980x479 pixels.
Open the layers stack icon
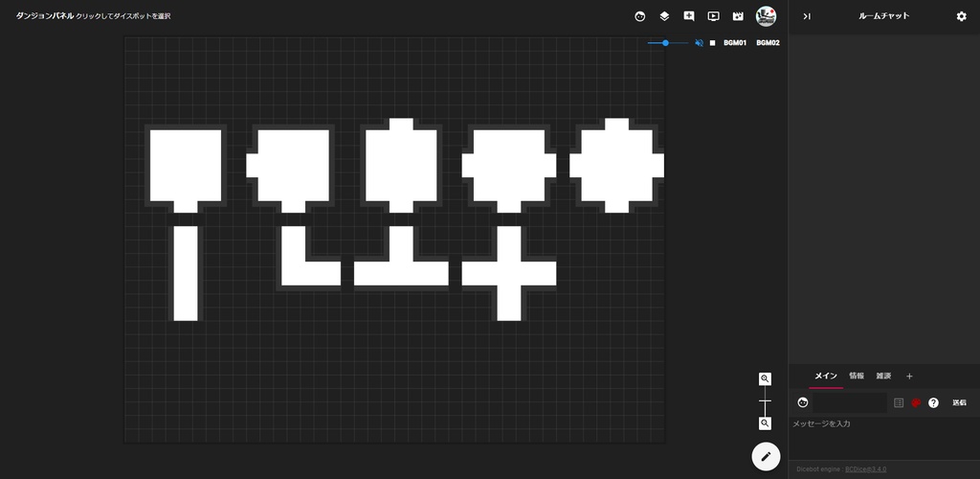[x=664, y=17]
